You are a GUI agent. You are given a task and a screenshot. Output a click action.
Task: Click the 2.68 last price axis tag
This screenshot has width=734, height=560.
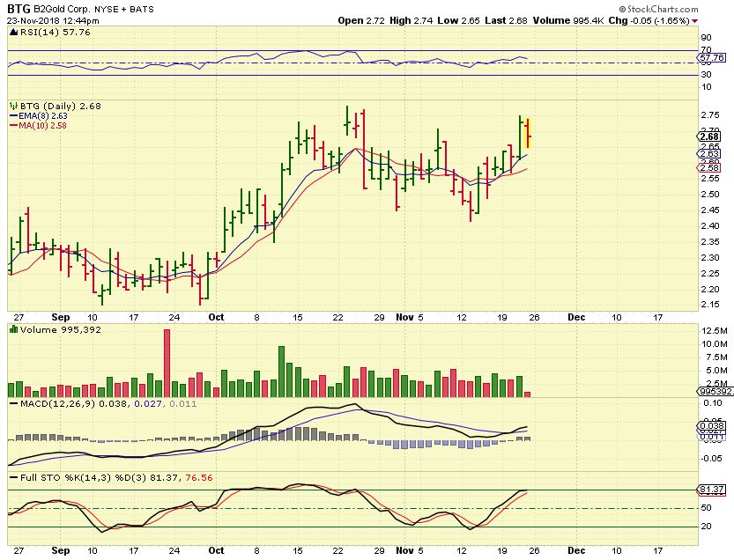(709, 136)
